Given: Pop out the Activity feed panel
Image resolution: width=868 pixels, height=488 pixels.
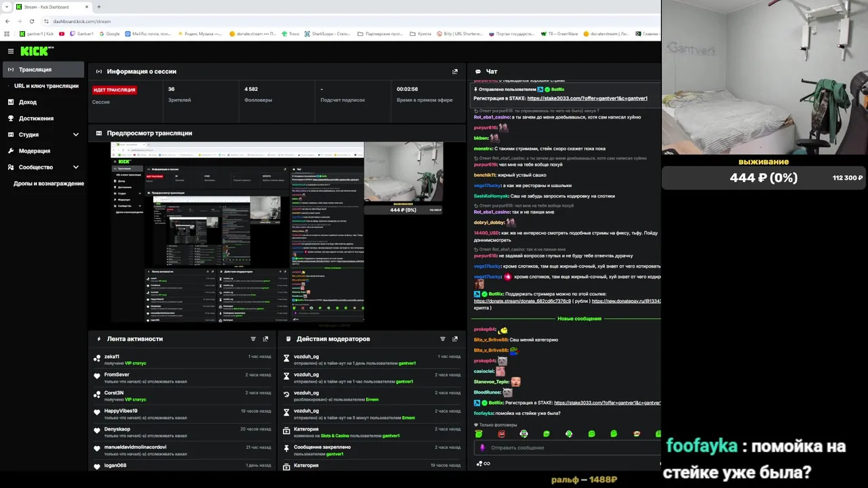Looking at the screenshot, I should tap(265, 339).
